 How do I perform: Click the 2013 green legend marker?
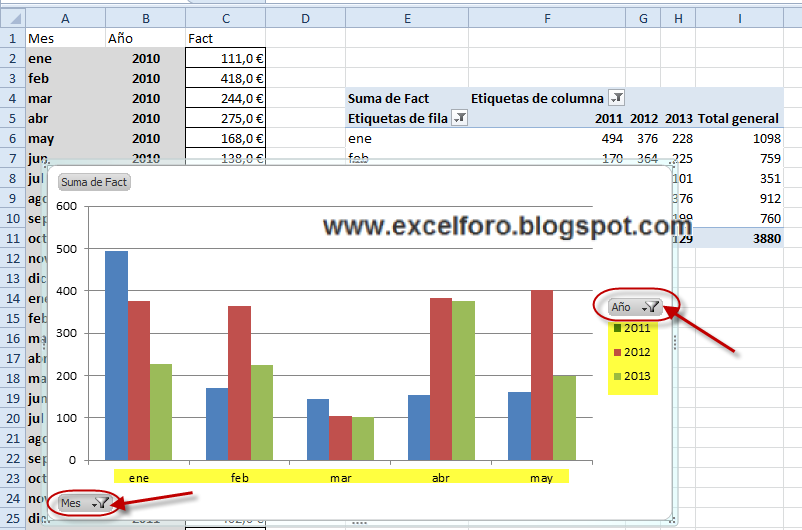click(617, 376)
